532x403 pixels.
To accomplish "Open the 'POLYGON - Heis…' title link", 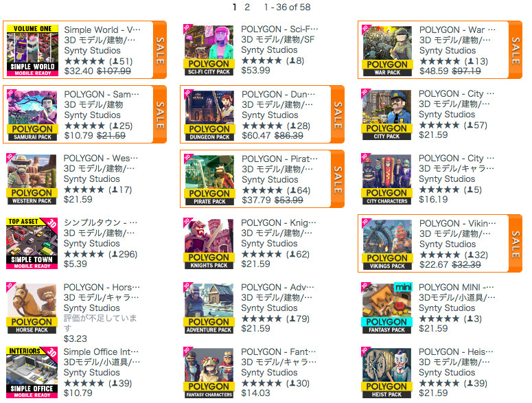I will [456, 352].
